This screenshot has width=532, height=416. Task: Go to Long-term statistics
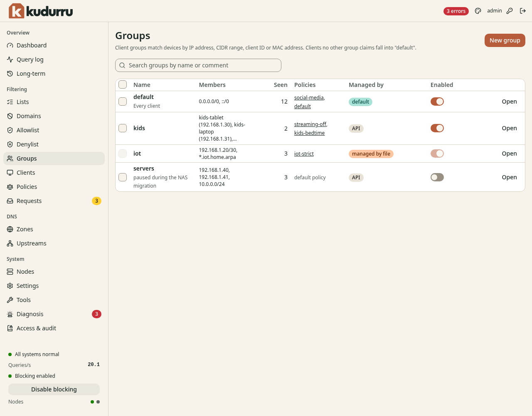point(54,74)
